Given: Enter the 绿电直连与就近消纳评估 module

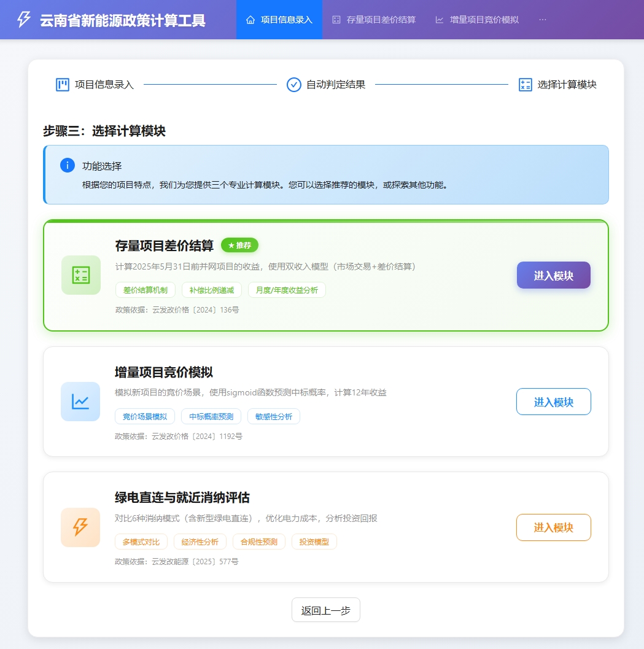Looking at the screenshot, I should click(553, 527).
